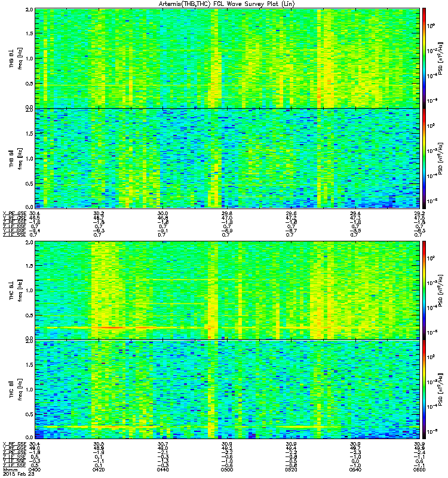Click the 10⁻⁴ tick label on the THC B⊥ color bar
The width and height of the screenshot is (448, 478).
[x=431, y=307]
